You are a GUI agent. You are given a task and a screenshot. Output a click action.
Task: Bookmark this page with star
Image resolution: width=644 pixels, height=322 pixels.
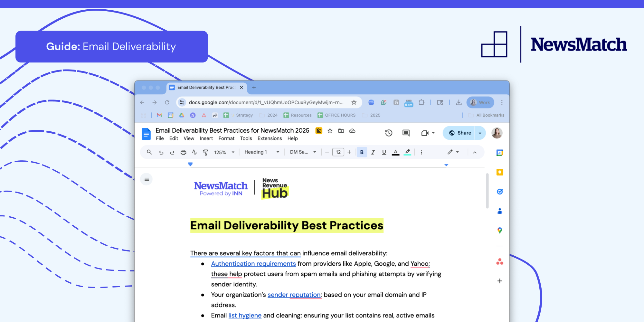tap(354, 102)
